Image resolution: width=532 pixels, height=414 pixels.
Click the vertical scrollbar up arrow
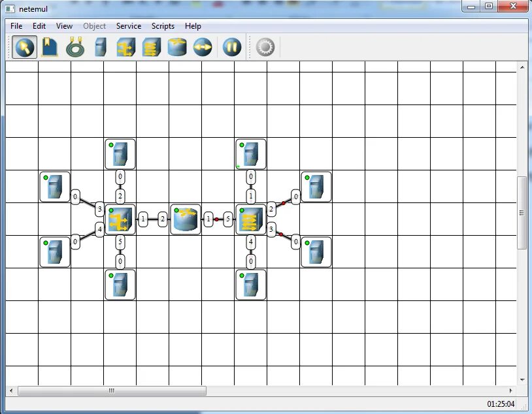pyautogui.click(x=522, y=67)
